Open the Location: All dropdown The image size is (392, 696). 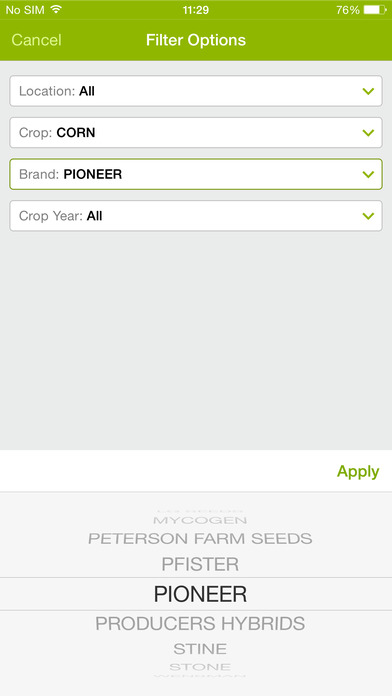tap(196, 91)
